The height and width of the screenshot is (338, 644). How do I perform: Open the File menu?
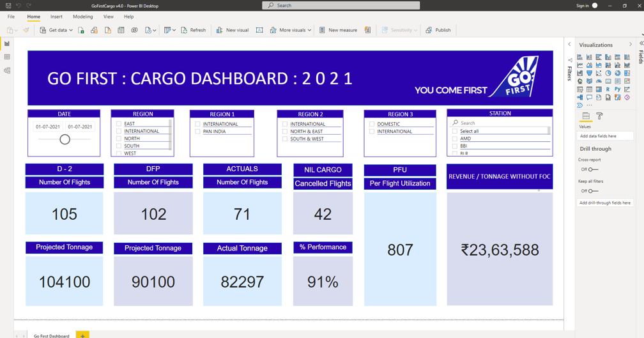pyautogui.click(x=11, y=17)
